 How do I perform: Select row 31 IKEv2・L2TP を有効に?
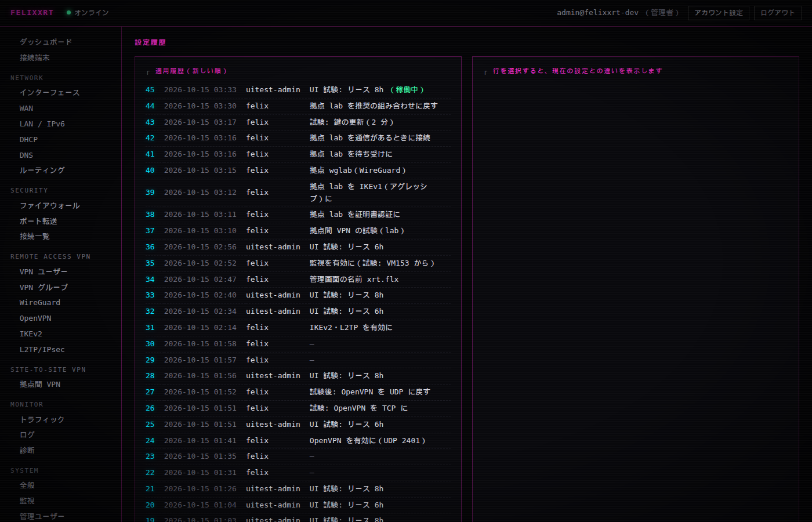(298, 328)
